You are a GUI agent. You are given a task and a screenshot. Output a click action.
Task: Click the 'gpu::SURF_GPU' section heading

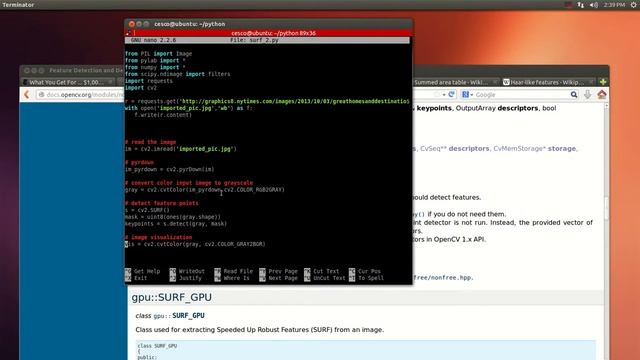coord(171,297)
